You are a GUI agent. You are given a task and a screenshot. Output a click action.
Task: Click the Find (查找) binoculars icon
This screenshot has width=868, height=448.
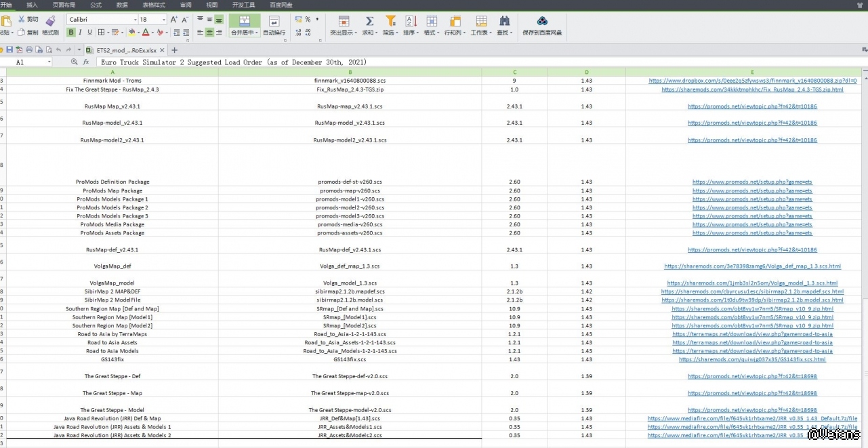pos(504,21)
